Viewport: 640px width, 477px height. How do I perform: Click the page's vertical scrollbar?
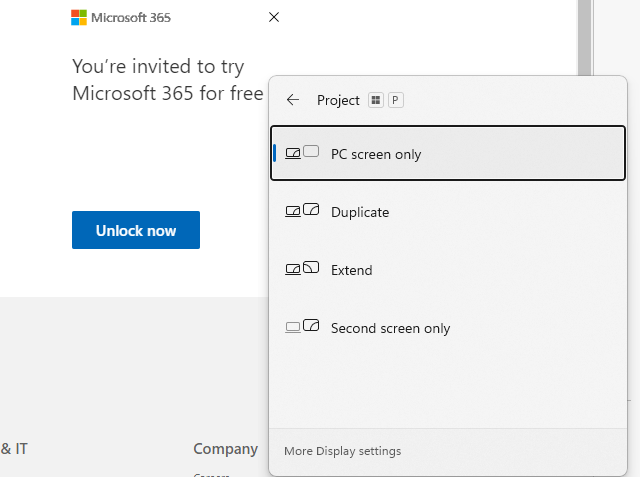coord(584,30)
